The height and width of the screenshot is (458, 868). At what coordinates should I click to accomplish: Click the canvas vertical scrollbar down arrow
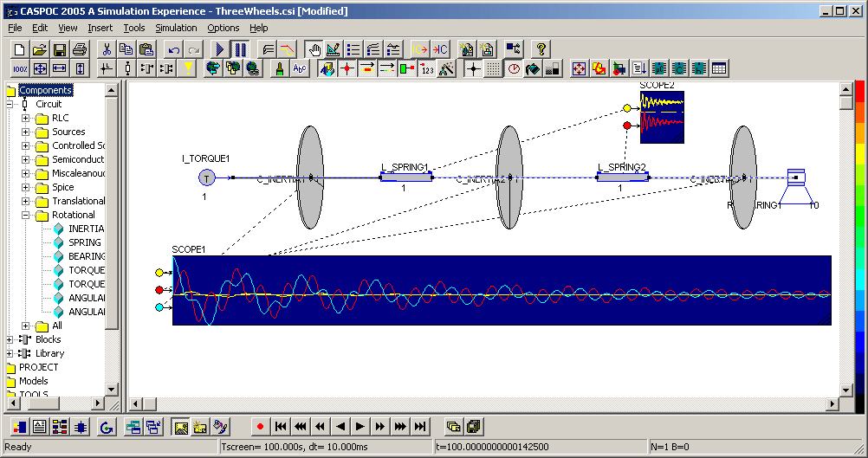(845, 390)
